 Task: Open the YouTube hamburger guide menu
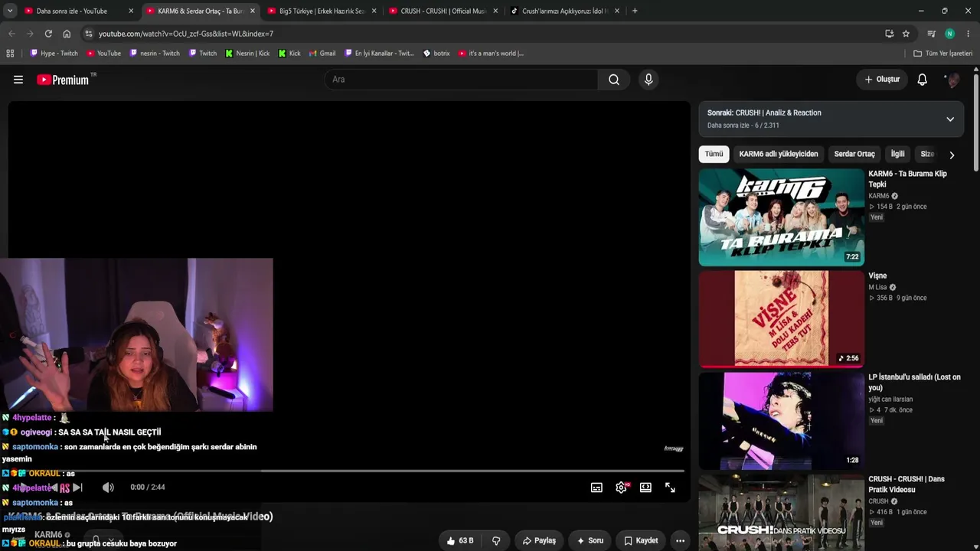[x=18, y=80]
